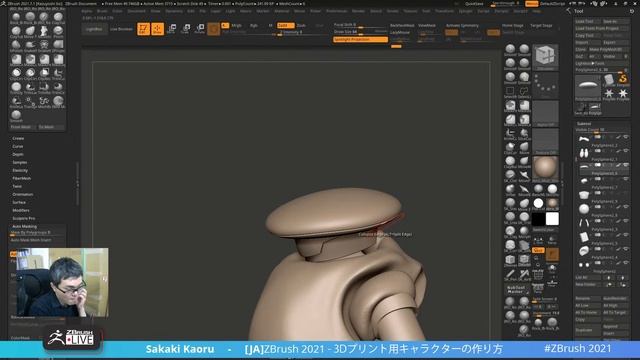This screenshot has width=640, height=360.
Task: Collapse the Auto Masking section
Action: point(24,226)
